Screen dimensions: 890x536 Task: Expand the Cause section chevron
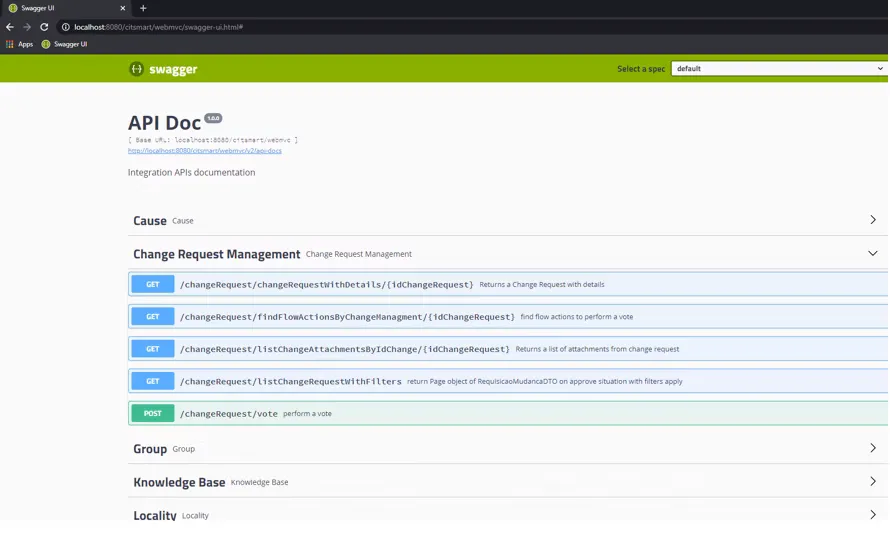click(872, 220)
